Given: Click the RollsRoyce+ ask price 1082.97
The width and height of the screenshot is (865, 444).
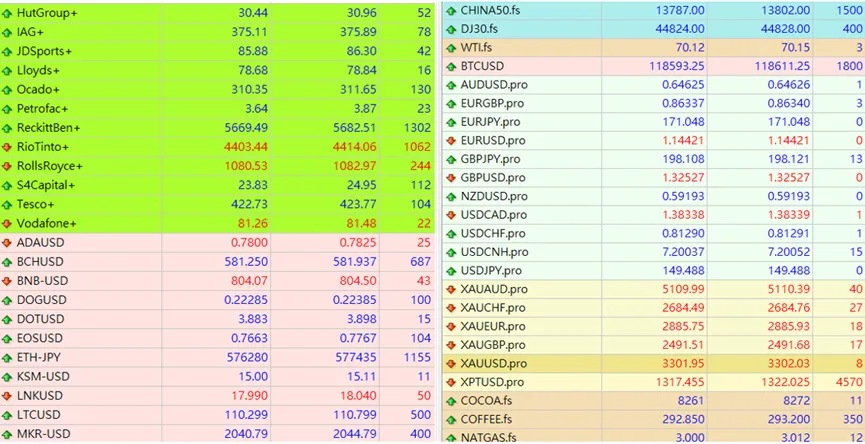Looking at the screenshot, I should coord(355,167).
